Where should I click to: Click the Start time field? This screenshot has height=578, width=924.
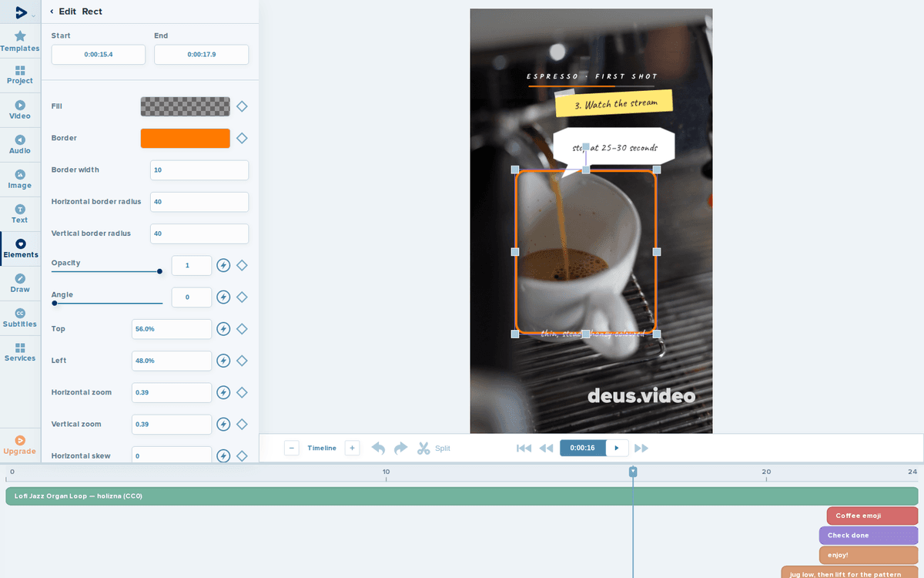tap(99, 55)
